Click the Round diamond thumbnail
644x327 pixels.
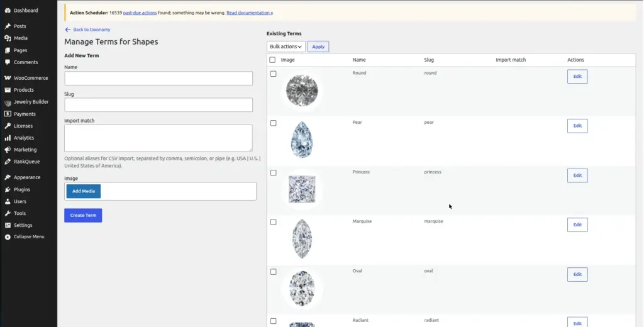pyautogui.click(x=302, y=91)
